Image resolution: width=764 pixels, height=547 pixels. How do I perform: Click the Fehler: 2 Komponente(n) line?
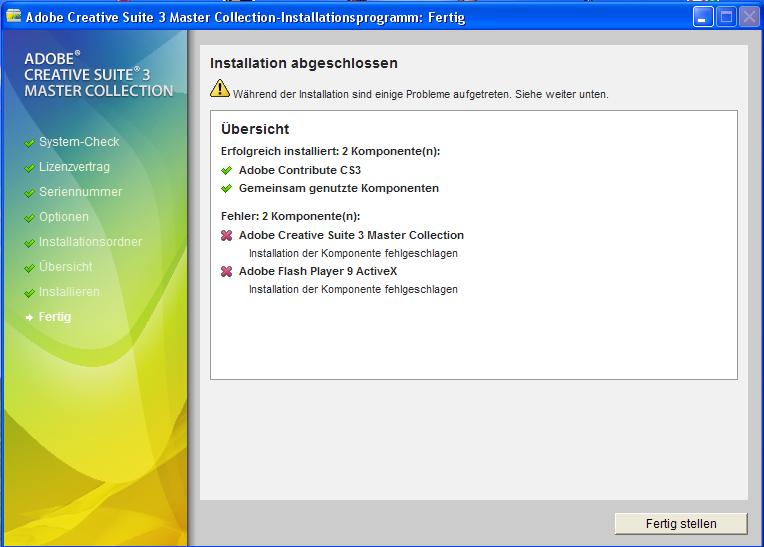coord(290,216)
